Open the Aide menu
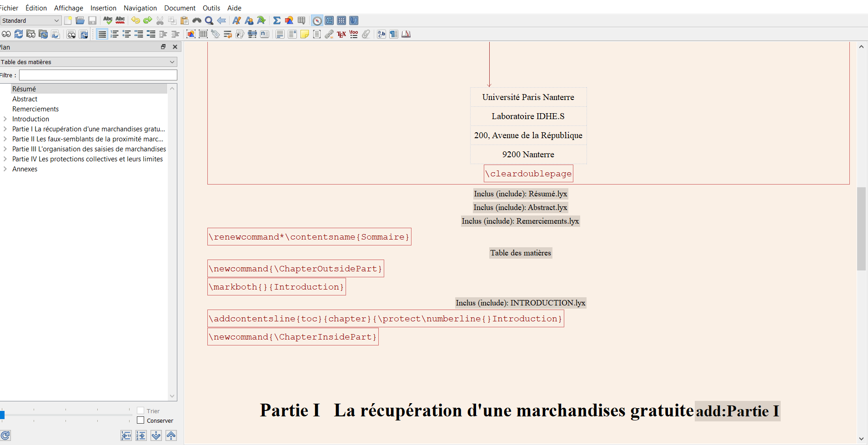This screenshot has width=868, height=445. tap(234, 8)
